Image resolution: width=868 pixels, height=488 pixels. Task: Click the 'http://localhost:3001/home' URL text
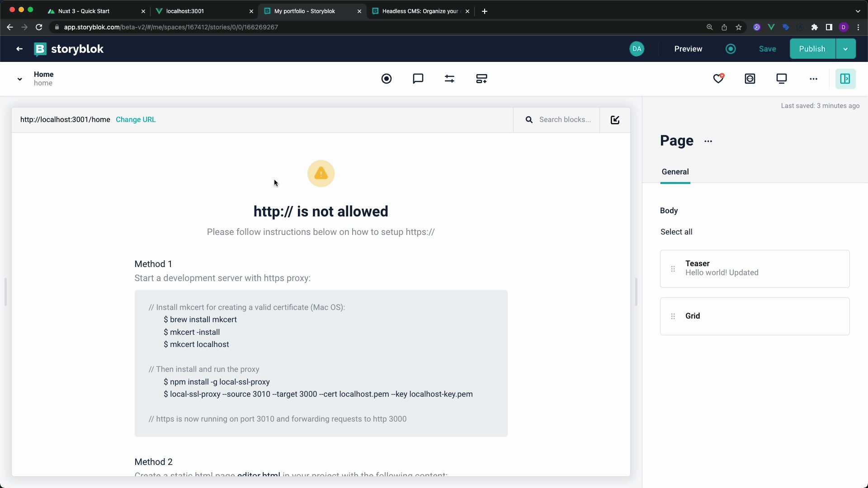(65, 120)
